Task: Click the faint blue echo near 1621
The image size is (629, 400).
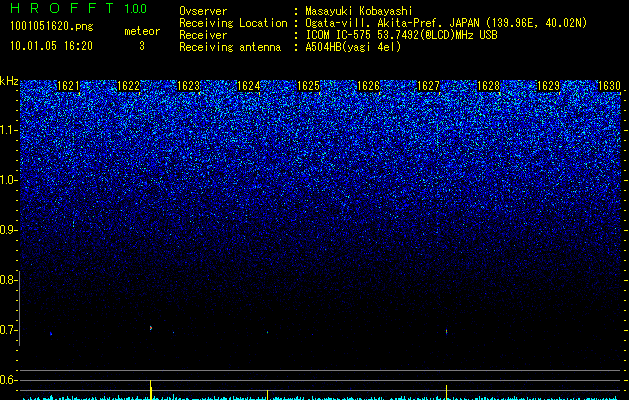Action: pos(51,333)
